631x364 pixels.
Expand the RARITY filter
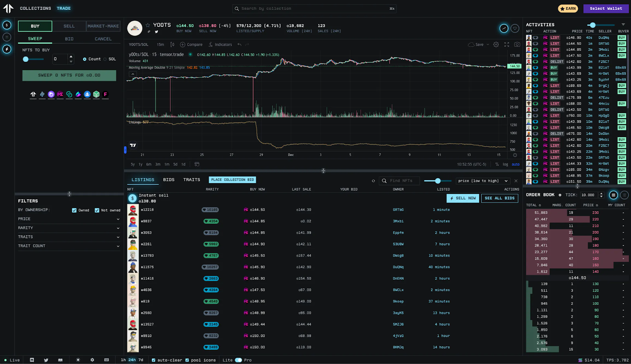click(x=69, y=228)
